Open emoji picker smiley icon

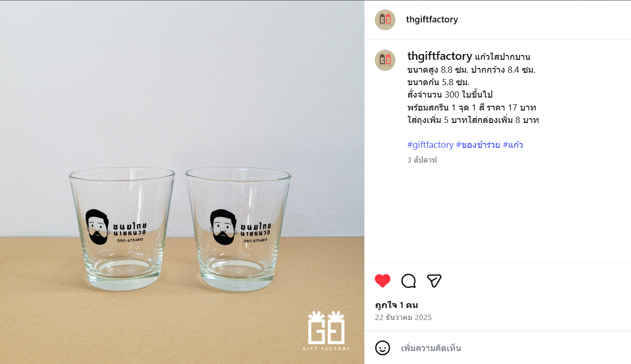coord(383,348)
